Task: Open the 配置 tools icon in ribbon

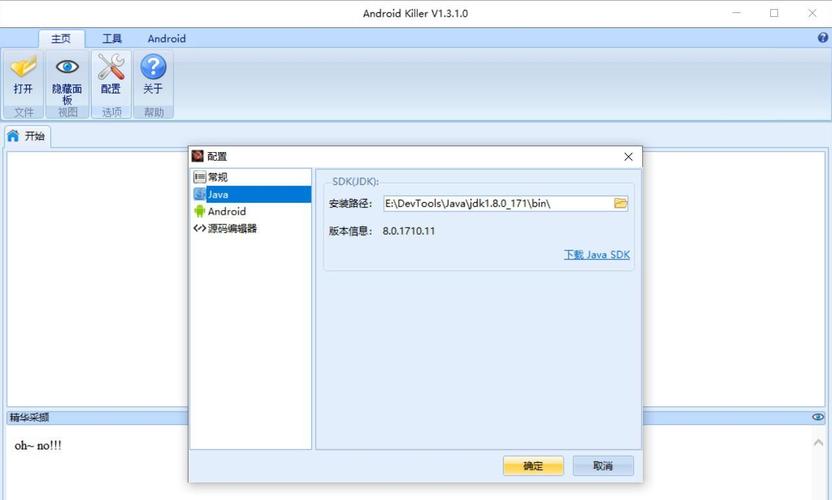Action: click(111, 75)
